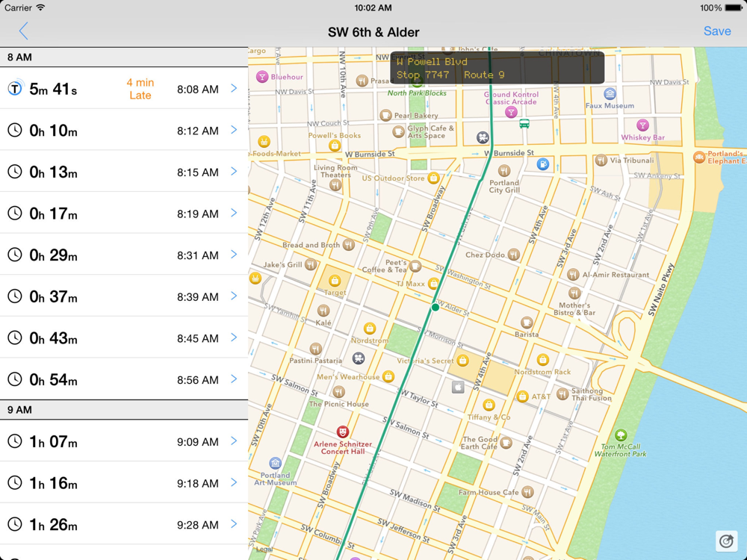Select the Men's Wearhouse pin
This screenshot has width=747, height=560.
click(x=388, y=376)
